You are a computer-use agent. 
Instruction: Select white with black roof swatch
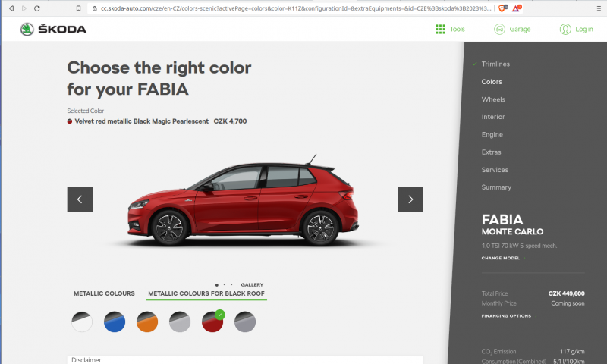(x=82, y=322)
